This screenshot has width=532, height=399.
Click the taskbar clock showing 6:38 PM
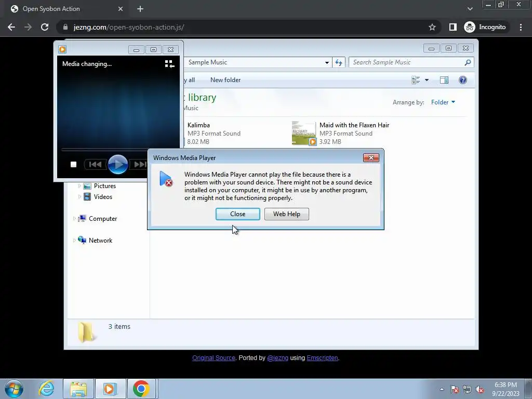[x=506, y=389]
